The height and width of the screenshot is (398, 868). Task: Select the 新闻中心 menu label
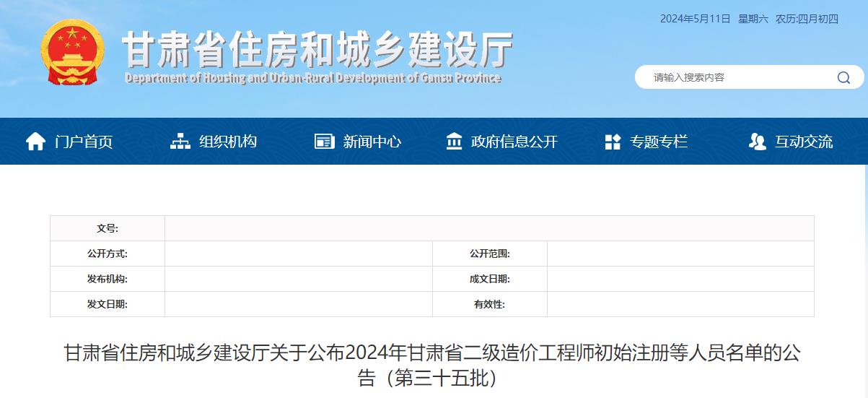tap(372, 142)
